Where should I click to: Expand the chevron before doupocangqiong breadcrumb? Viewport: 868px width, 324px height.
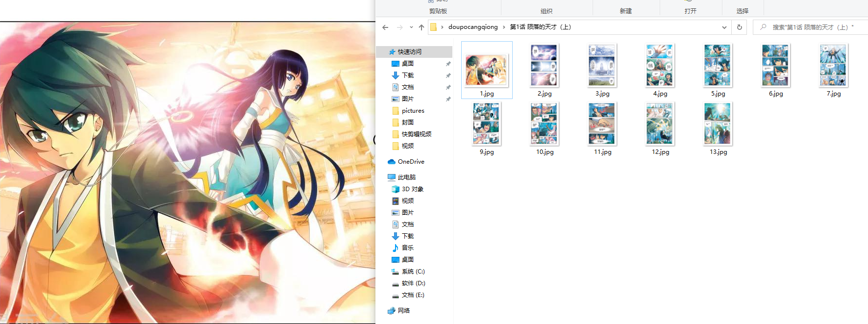pos(442,27)
